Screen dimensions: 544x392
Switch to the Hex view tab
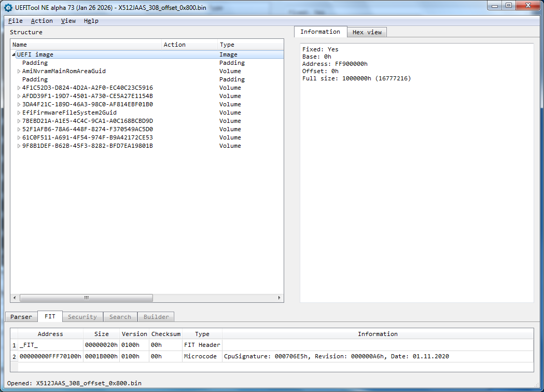click(x=367, y=32)
